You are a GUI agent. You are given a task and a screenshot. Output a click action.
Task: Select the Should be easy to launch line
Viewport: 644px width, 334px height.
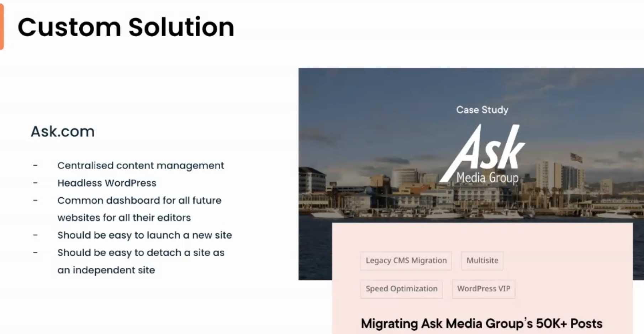pyautogui.click(x=144, y=235)
